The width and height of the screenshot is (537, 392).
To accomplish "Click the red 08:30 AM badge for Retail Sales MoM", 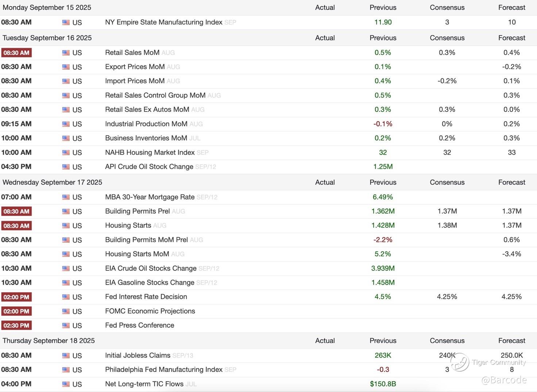I will pyautogui.click(x=16, y=53).
